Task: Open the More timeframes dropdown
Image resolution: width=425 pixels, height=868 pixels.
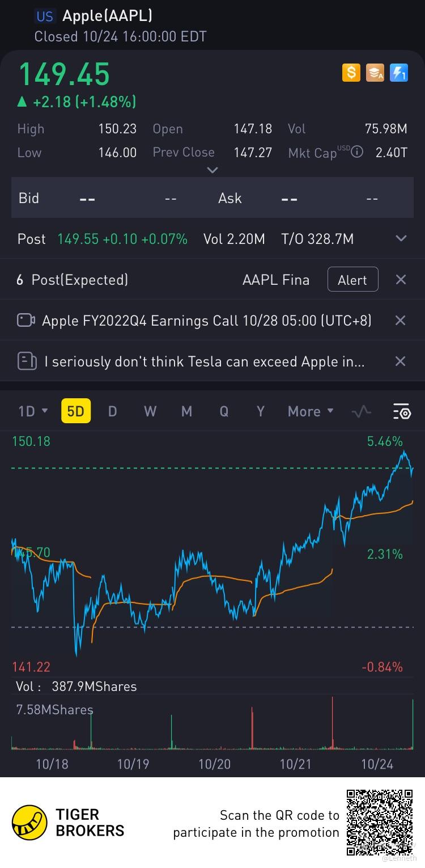Action: click(311, 411)
